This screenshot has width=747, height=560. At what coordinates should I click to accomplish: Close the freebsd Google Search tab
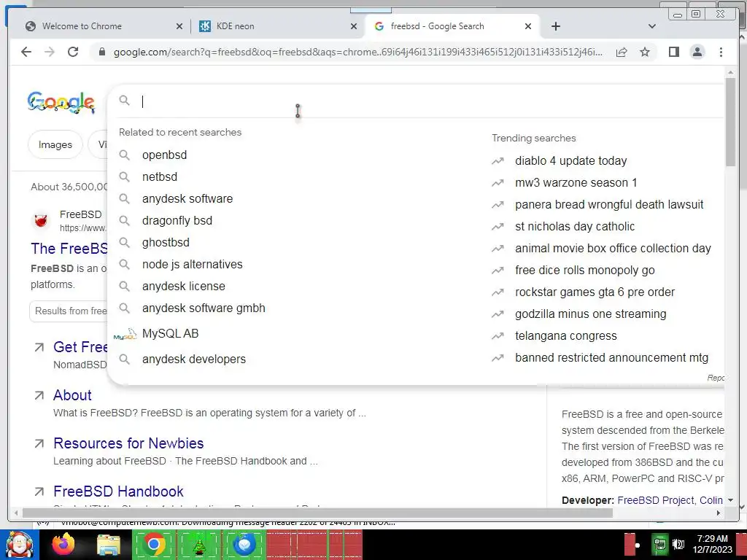(528, 26)
